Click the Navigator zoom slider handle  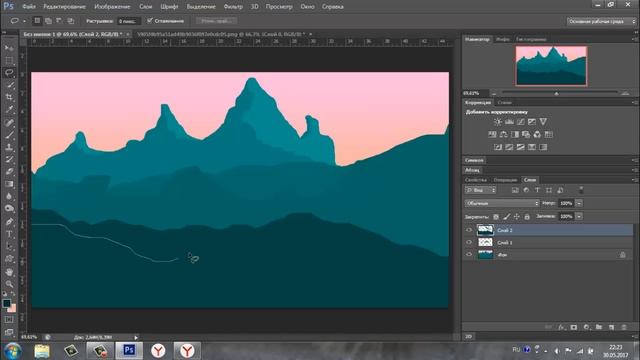556,94
